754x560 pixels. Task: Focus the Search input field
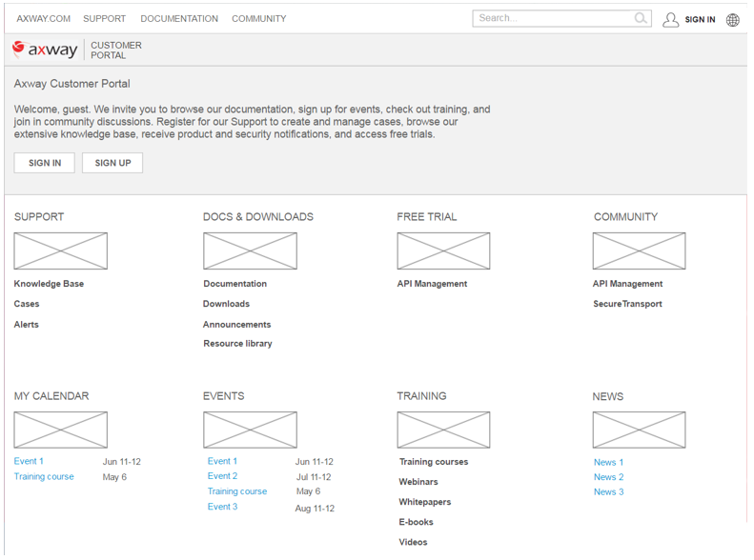[x=553, y=18]
